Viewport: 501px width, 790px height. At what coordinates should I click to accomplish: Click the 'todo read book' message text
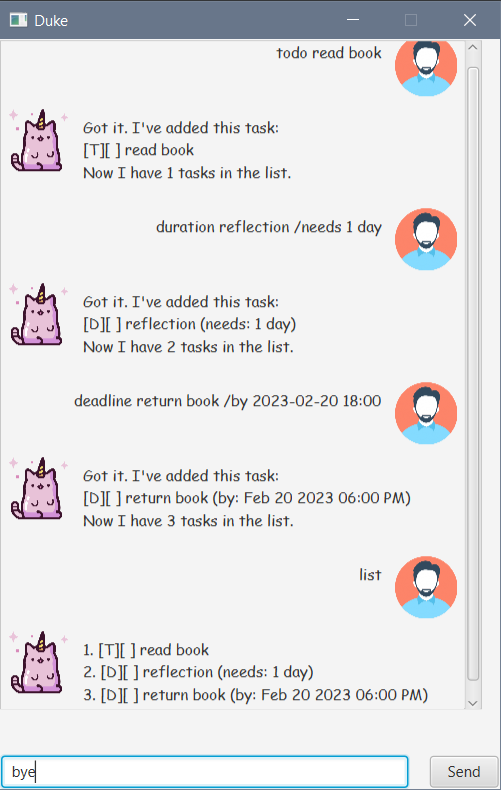(329, 53)
